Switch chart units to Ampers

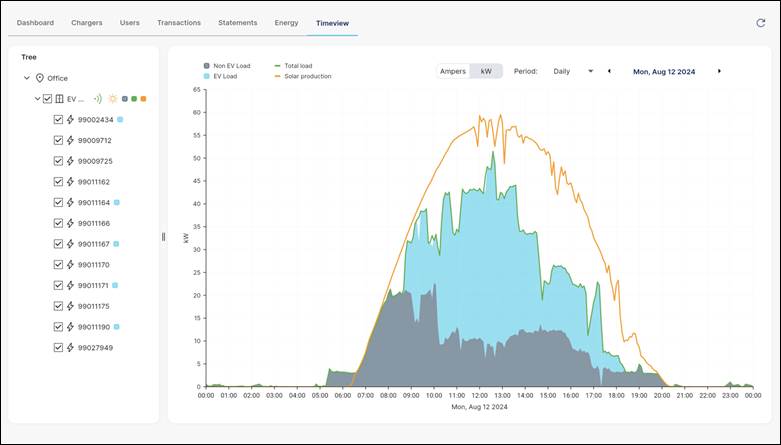point(453,72)
